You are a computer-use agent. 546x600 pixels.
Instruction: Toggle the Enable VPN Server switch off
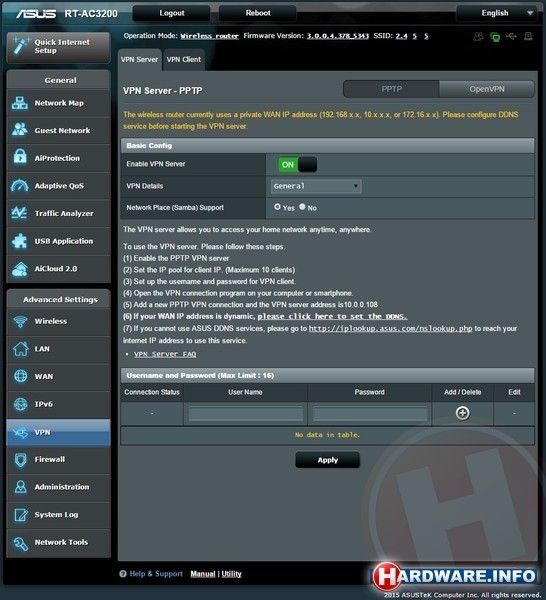298,165
